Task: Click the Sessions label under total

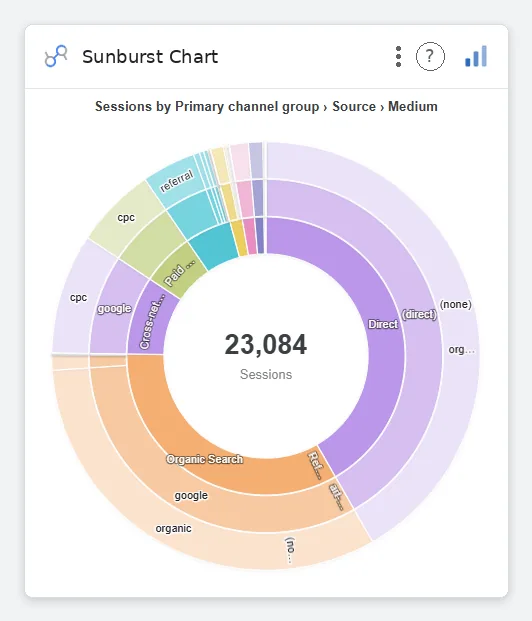Action: (x=266, y=374)
